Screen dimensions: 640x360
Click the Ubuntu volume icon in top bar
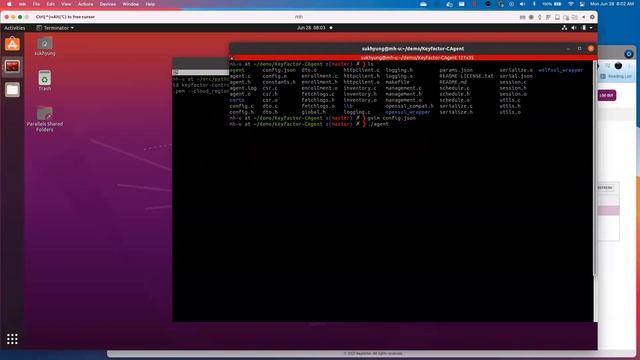click(x=574, y=28)
